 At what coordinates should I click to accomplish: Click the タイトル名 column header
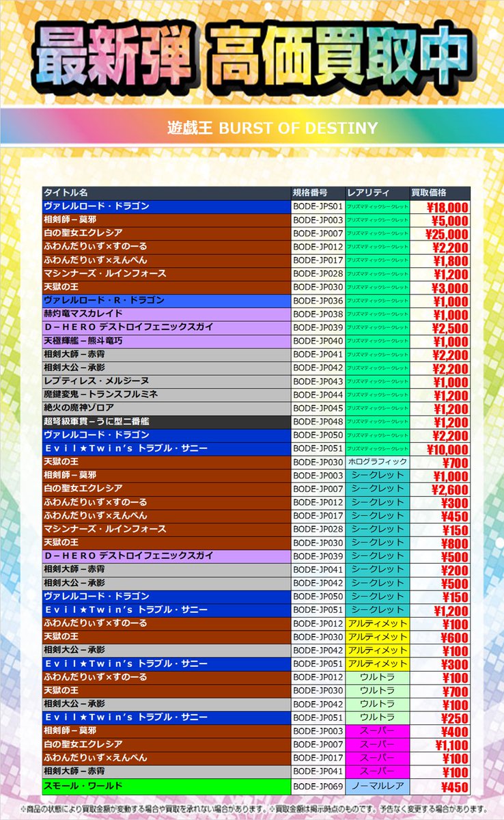167,193
